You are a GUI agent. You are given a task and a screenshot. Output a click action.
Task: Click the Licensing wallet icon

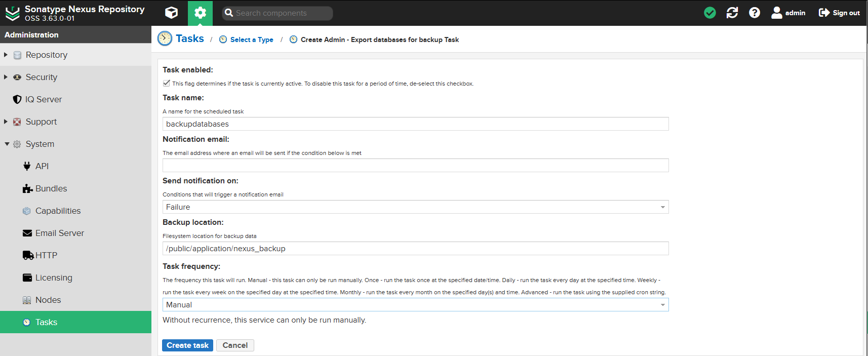coord(27,278)
